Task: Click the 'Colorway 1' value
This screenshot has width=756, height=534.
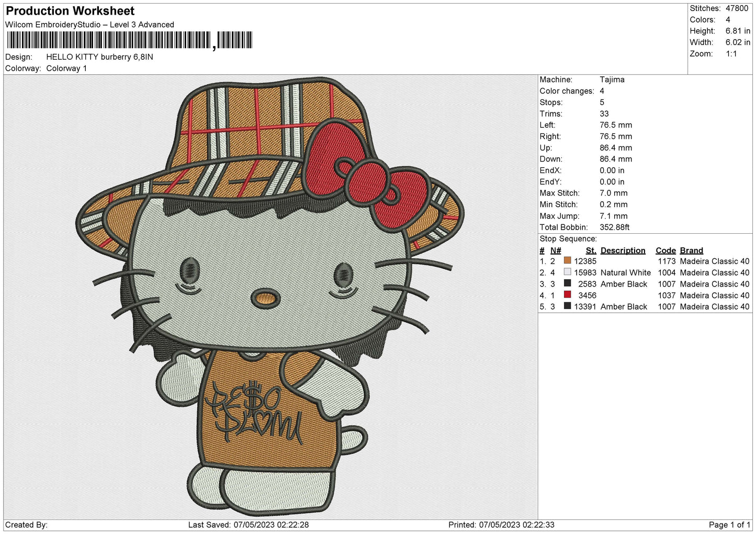Action: click(66, 69)
